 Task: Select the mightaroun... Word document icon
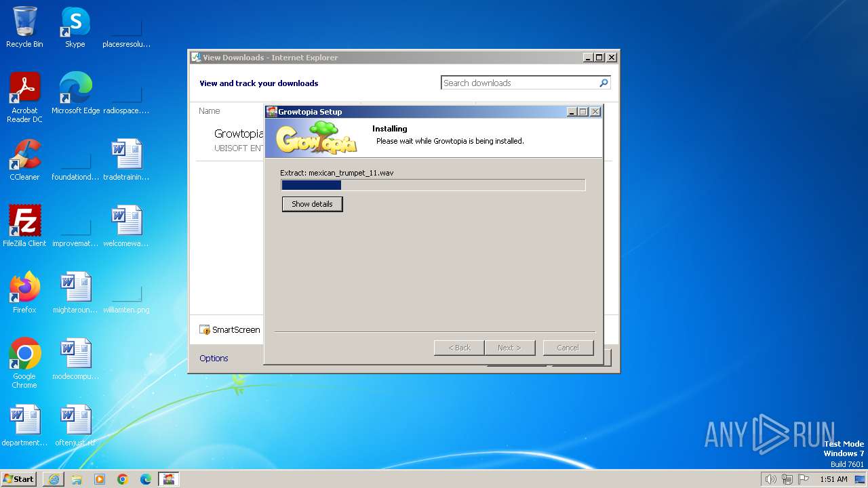(x=75, y=293)
